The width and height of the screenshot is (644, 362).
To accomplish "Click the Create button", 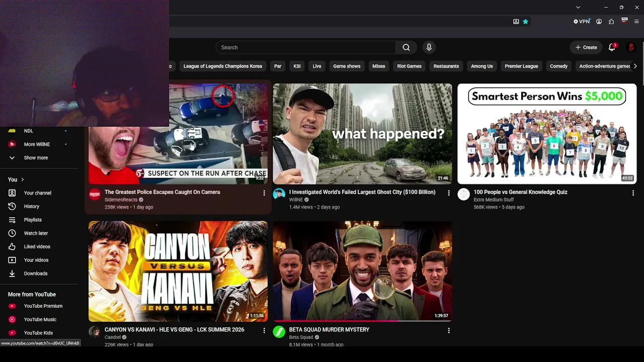I will pyautogui.click(x=586, y=47).
